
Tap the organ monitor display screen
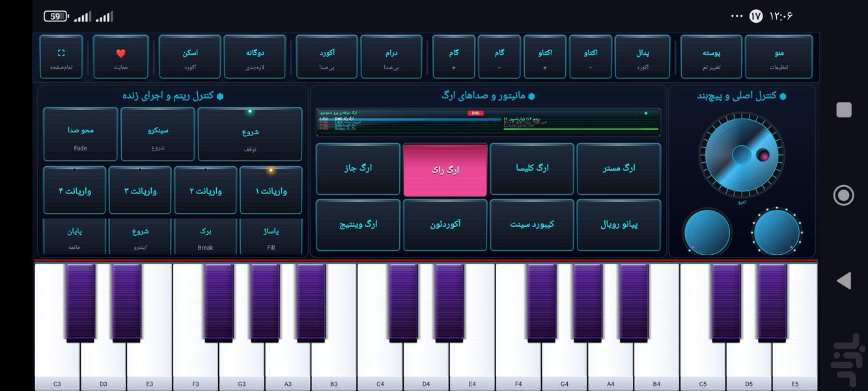click(x=488, y=122)
